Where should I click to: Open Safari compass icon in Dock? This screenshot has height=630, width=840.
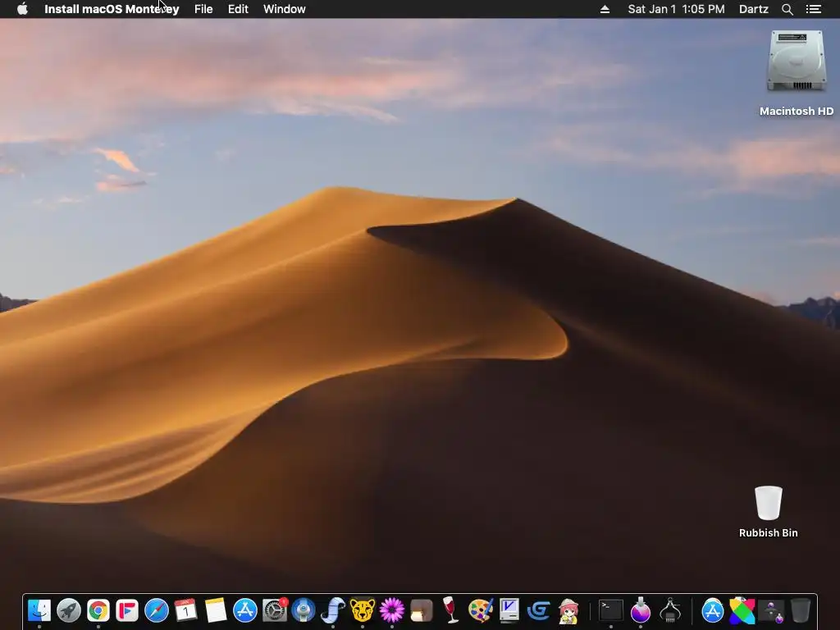[157, 610]
